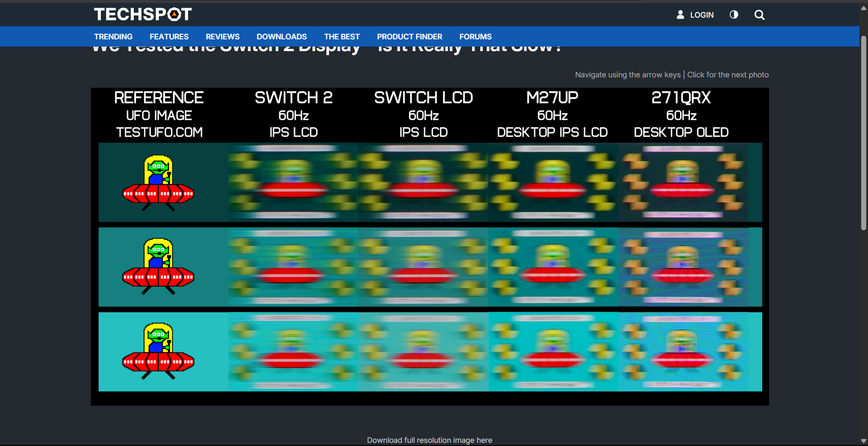Click the 'Download full resolution image here' link

429,440
